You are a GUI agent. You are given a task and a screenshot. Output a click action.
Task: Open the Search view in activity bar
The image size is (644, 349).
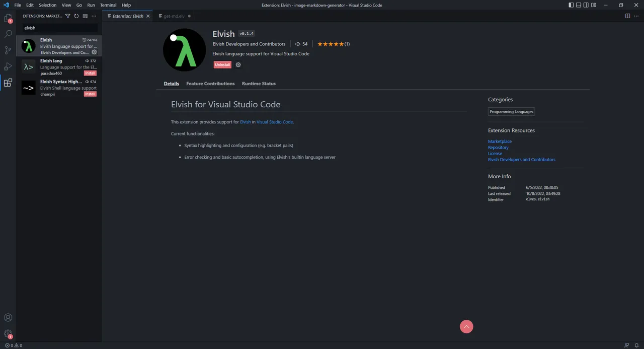8,34
